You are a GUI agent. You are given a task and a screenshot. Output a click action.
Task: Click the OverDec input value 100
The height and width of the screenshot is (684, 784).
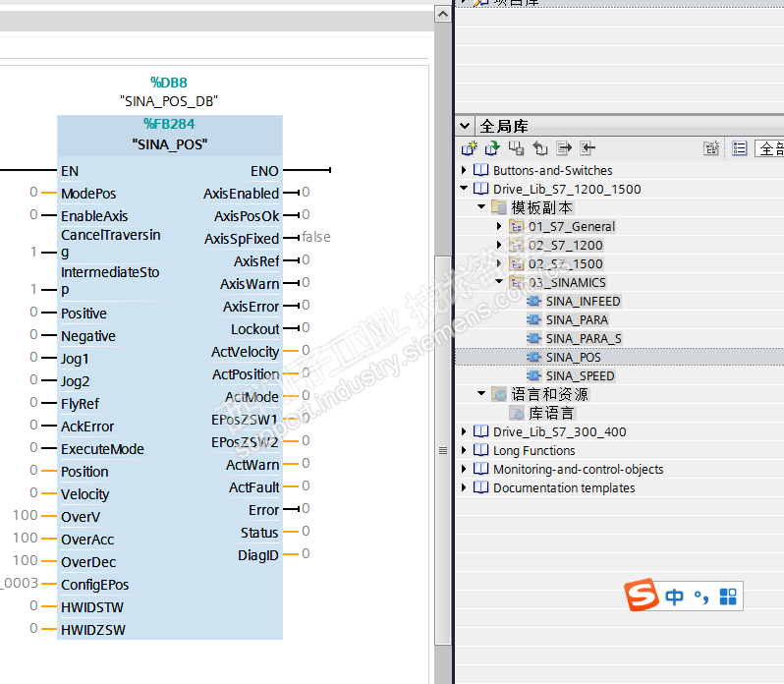pos(25,560)
